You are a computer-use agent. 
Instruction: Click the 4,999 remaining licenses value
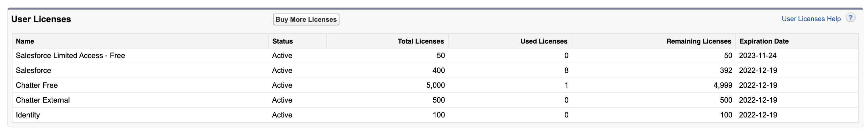[723, 85]
